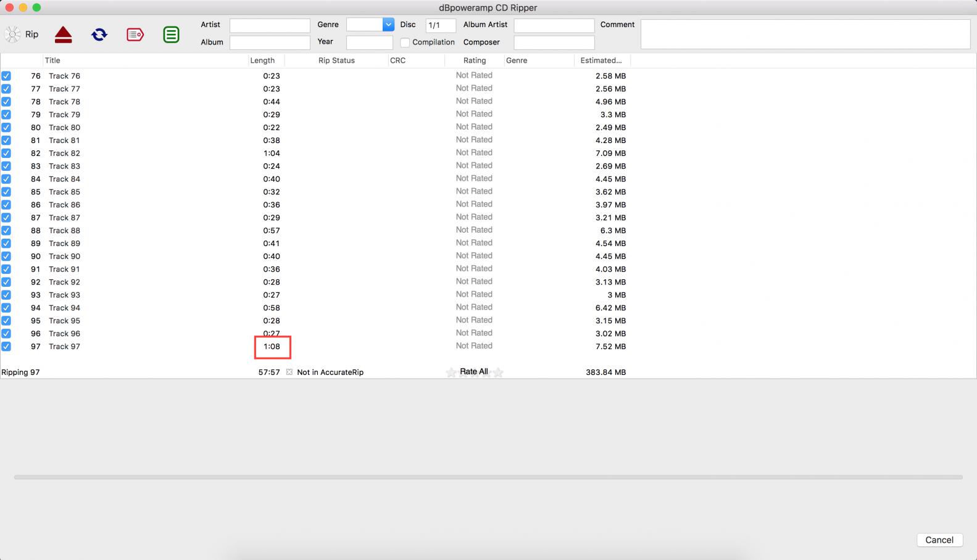Click the Title column header

click(x=52, y=60)
